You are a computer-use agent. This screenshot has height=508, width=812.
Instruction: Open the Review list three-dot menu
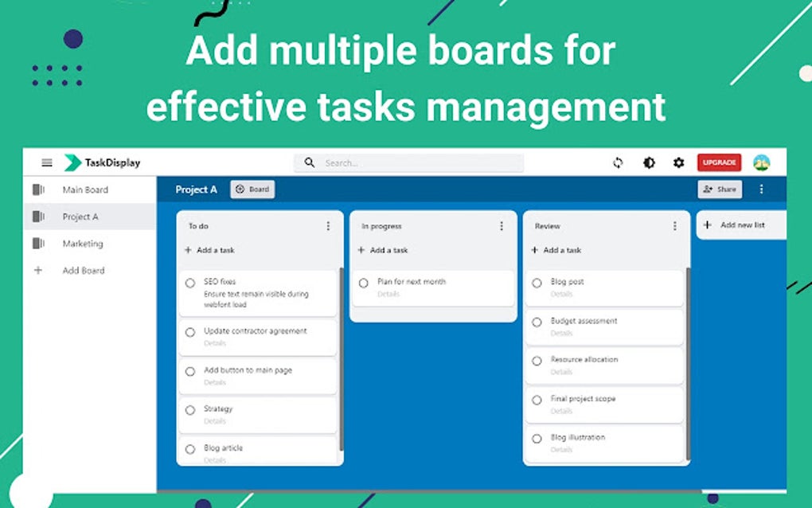pyautogui.click(x=675, y=226)
